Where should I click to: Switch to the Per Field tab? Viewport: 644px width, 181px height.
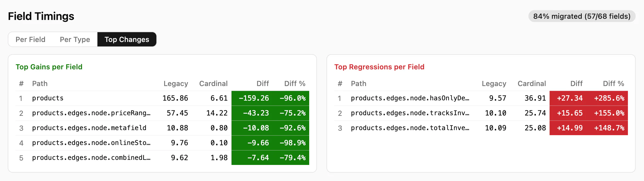click(30, 40)
